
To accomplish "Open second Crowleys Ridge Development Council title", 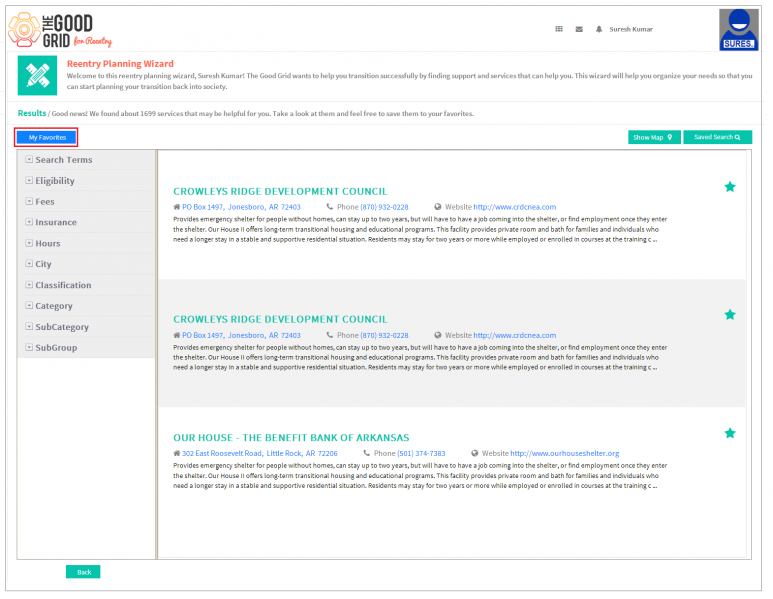I will (x=280, y=319).
